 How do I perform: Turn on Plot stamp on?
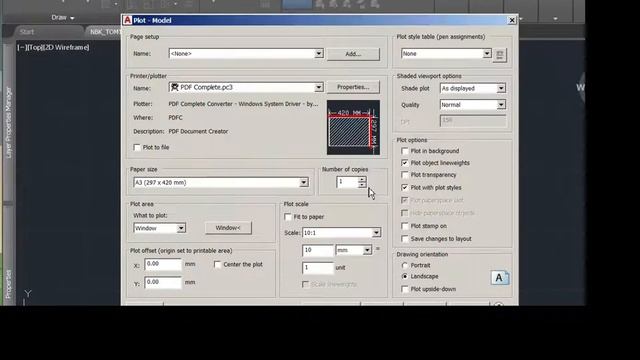[x=404, y=226]
